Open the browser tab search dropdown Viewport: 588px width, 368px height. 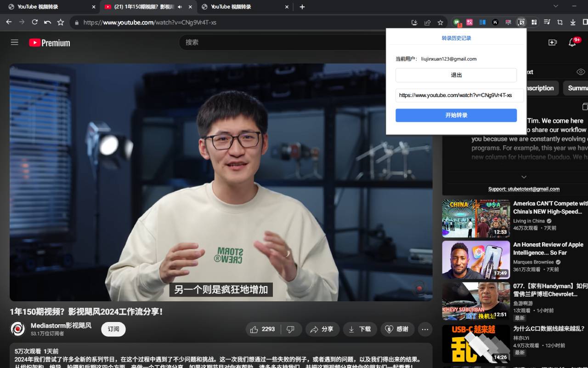tap(556, 6)
